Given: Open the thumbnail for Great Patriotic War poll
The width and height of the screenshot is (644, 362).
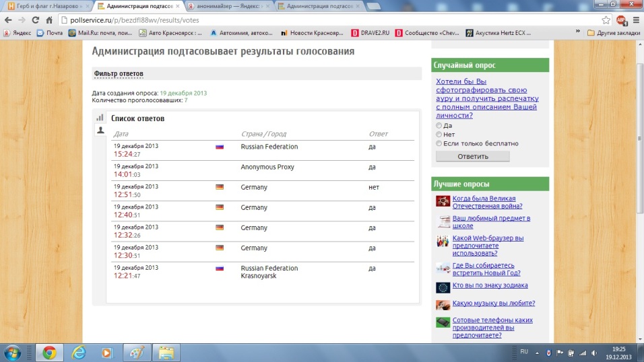Looking at the screenshot, I should (443, 201).
